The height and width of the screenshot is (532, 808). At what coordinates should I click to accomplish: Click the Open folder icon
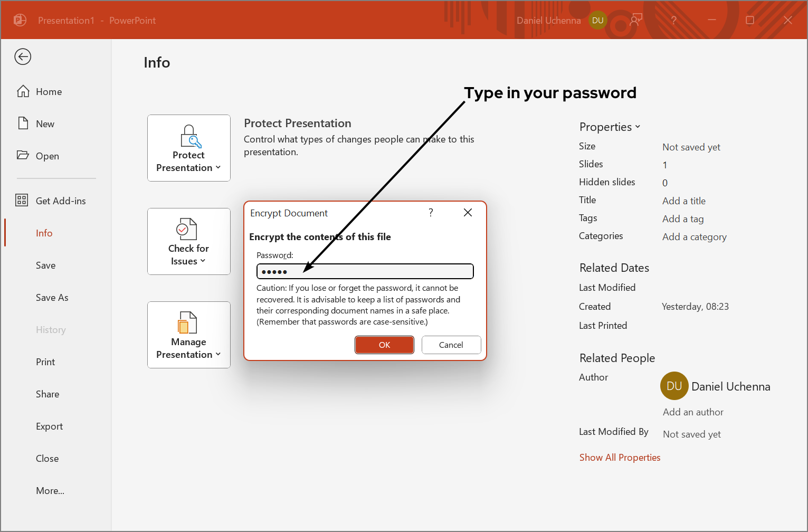coord(22,155)
